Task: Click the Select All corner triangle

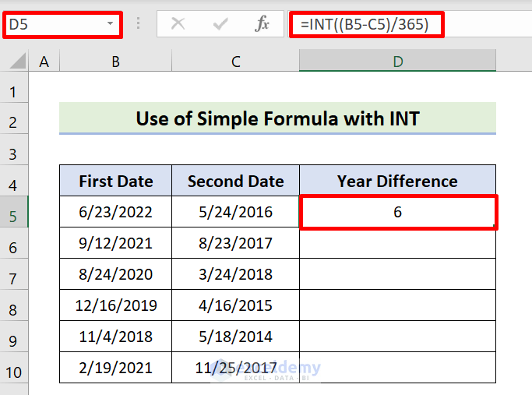Action: 18,61
